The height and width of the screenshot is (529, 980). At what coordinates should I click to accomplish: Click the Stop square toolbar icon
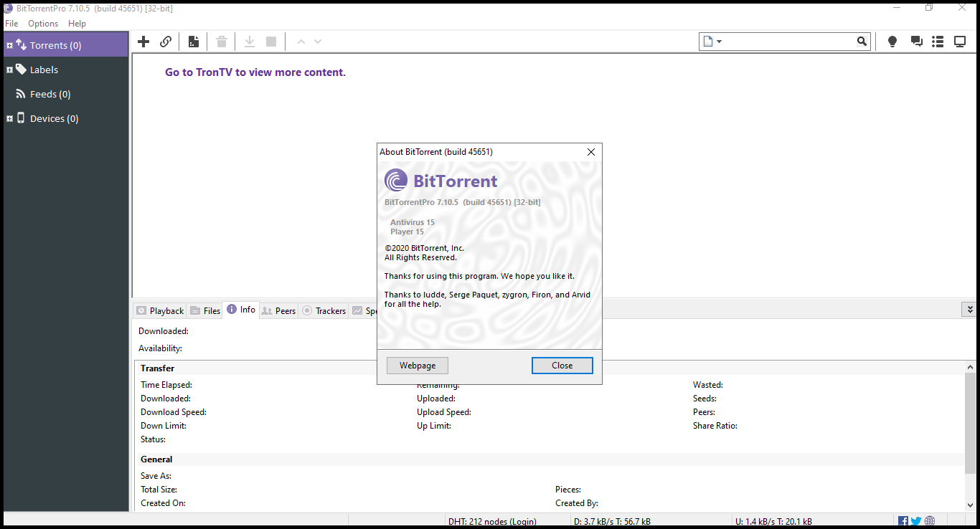pyautogui.click(x=271, y=42)
